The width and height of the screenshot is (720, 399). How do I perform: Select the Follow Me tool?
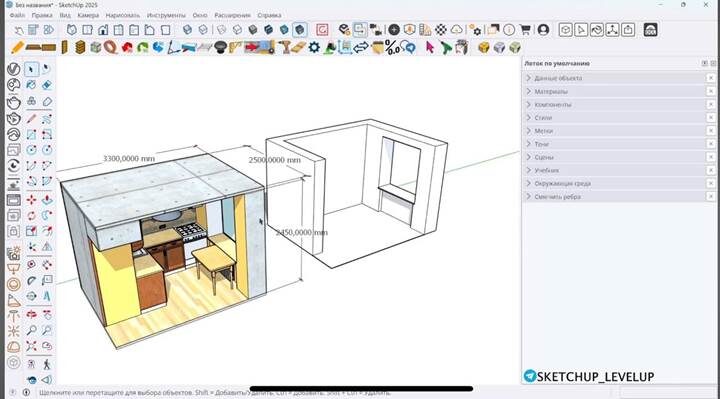[46, 215]
